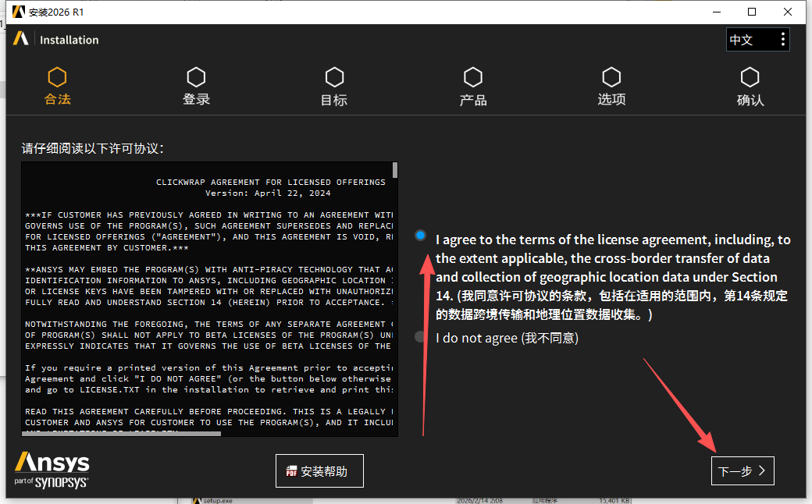Click the hexagon icon above 合法

[57, 77]
